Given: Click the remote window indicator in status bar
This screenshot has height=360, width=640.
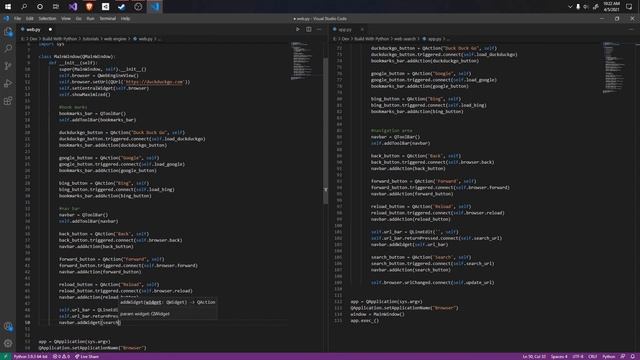Looking at the screenshot, I should coord(5,357).
